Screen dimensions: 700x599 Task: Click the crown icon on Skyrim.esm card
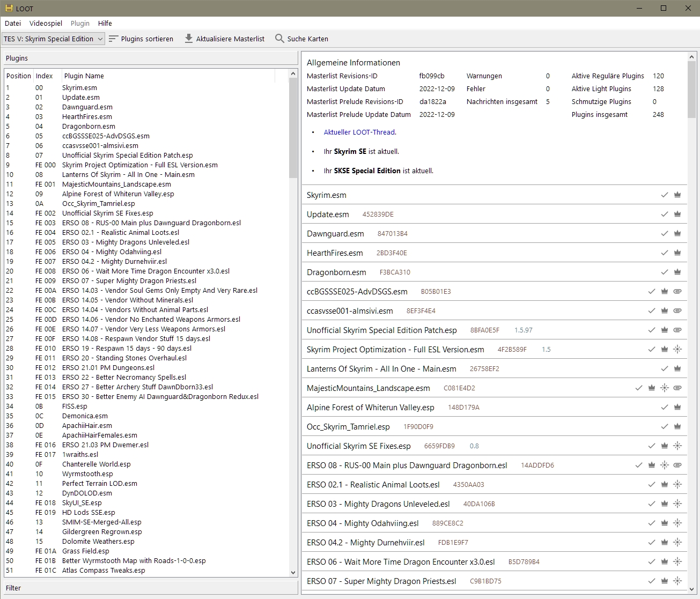click(x=677, y=195)
